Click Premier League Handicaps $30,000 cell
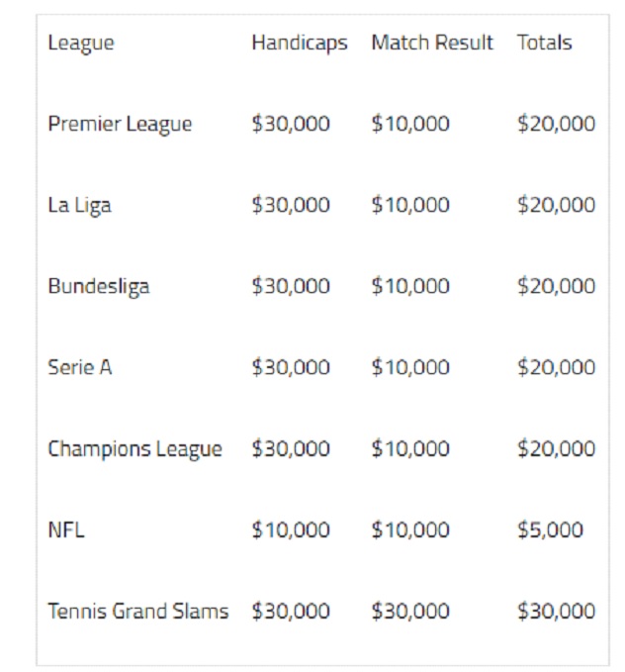The image size is (625, 672). pyautogui.click(x=291, y=124)
